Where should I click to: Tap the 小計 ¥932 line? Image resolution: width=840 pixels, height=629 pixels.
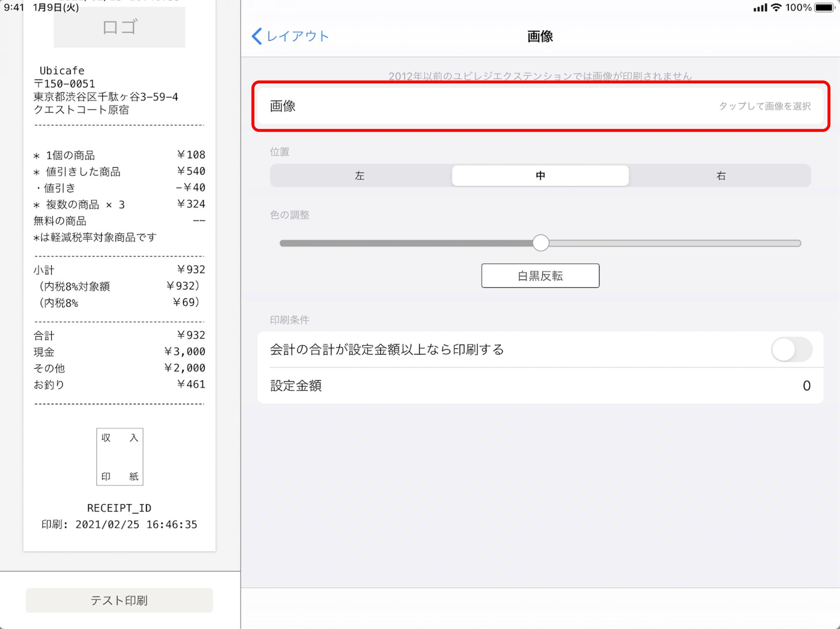tap(119, 270)
